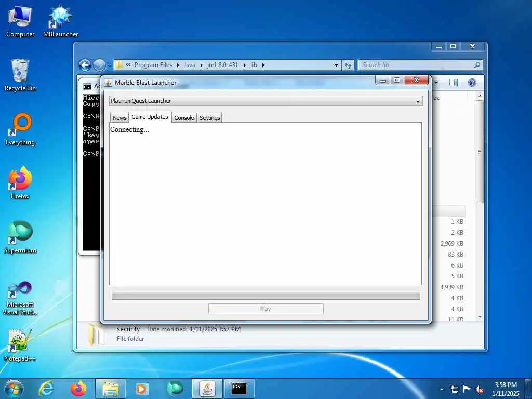Select Java in the address path

[x=189, y=65]
